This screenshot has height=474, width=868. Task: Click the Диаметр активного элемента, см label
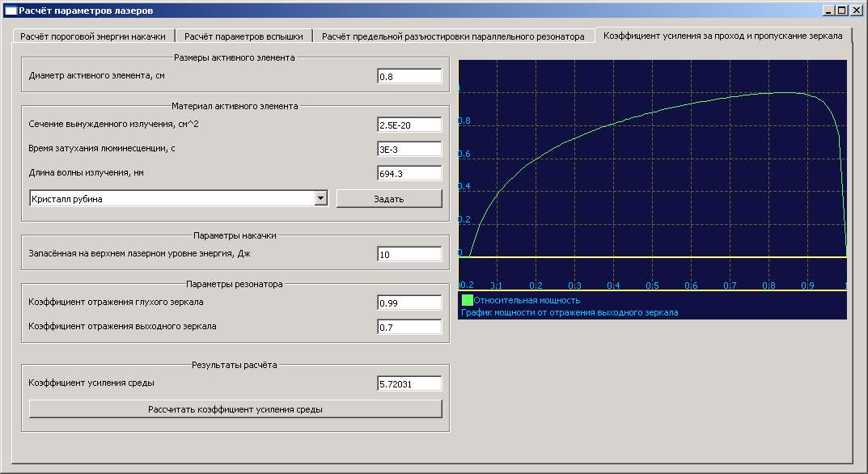point(96,75)
